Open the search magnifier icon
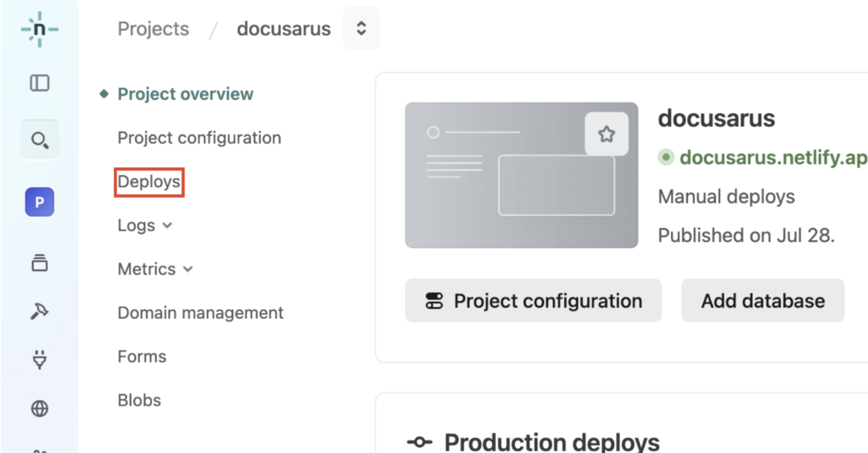 39,140
